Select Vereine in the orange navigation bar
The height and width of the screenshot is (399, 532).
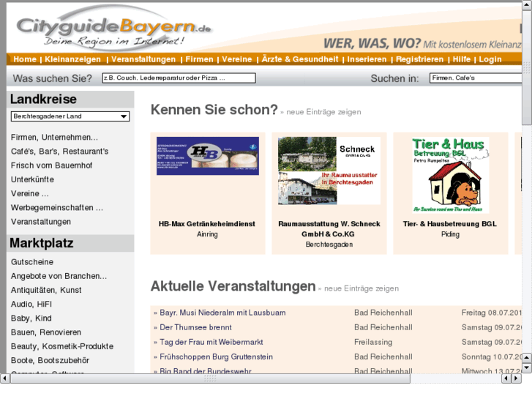click(237, 59)
